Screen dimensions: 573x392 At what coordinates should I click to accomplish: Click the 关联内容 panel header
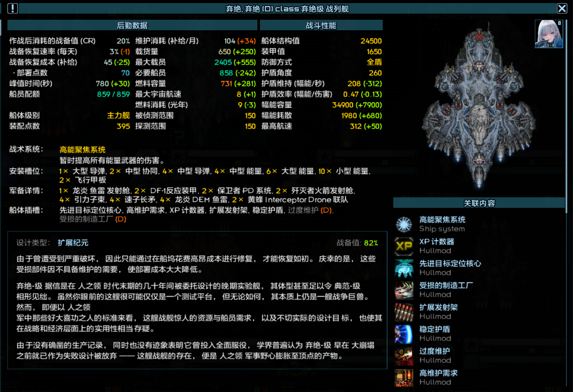pos(479,203)
